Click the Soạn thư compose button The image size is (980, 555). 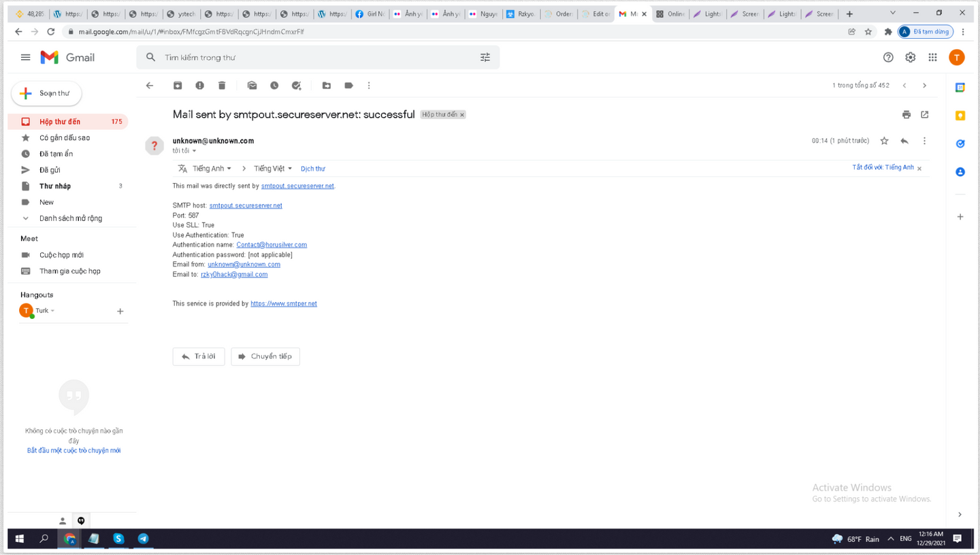coord(46,93)
